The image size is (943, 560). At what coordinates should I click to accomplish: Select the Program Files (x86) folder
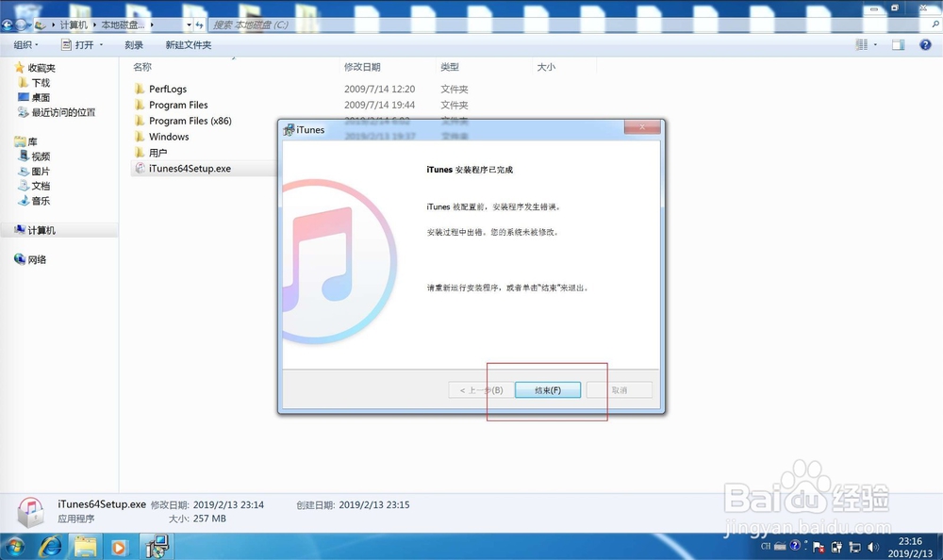coord(190,121)
